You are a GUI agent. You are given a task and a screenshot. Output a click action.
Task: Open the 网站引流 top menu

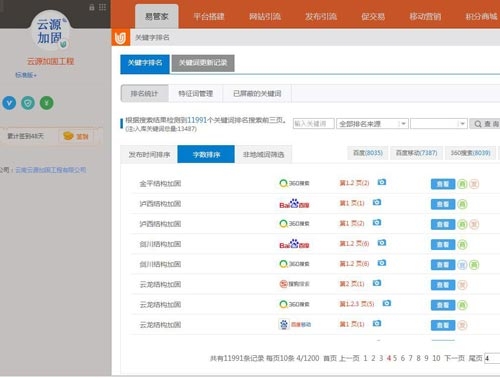click(x=265, y=16)
